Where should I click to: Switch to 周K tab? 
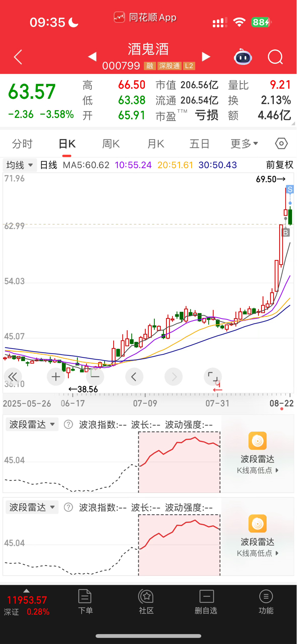click(111, 144)
